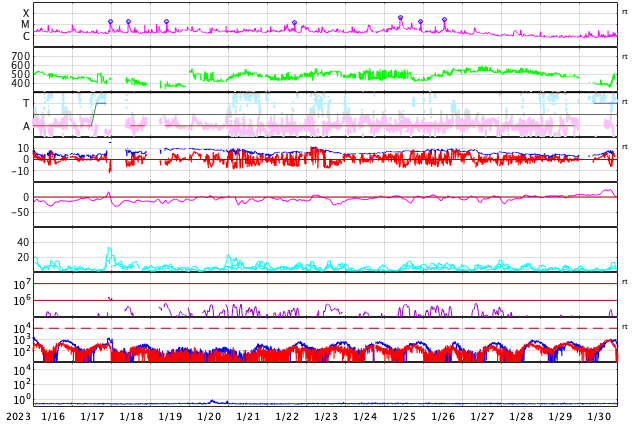Click the 1/22 date label
The width and height of the screenshot is (634, 424).
tap(287, 417)
